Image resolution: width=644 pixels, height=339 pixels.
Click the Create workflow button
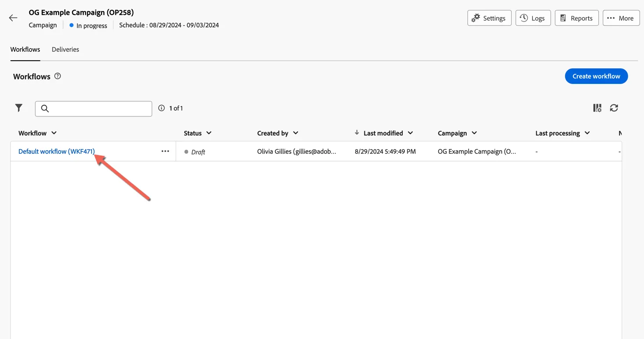[x=596, y=76]
